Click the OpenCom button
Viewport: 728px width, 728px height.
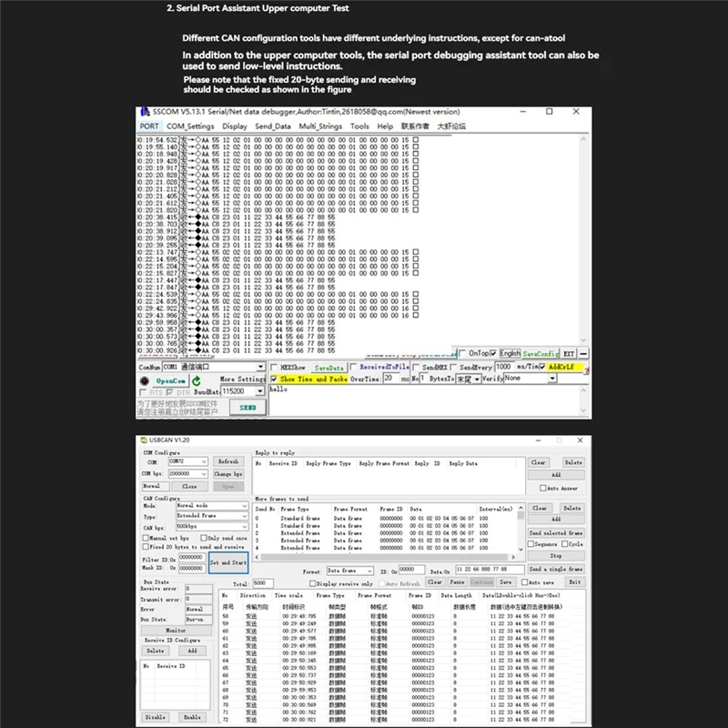170,380
